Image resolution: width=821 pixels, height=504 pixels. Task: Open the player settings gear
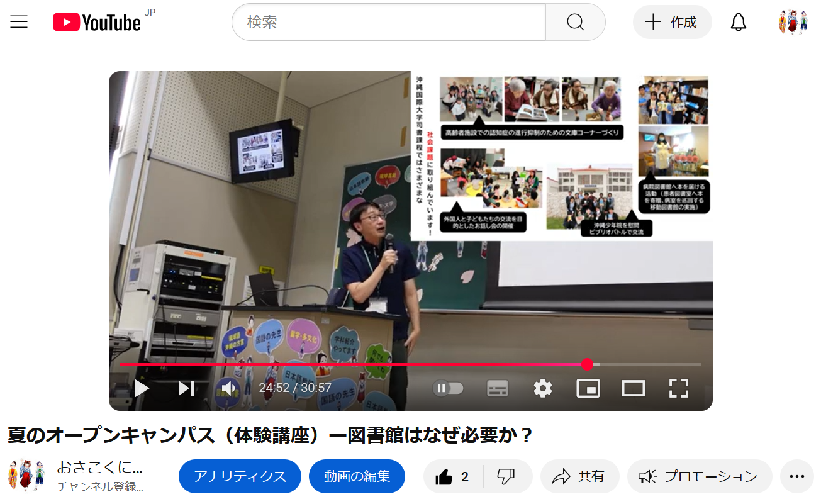[x=542, y=388]
